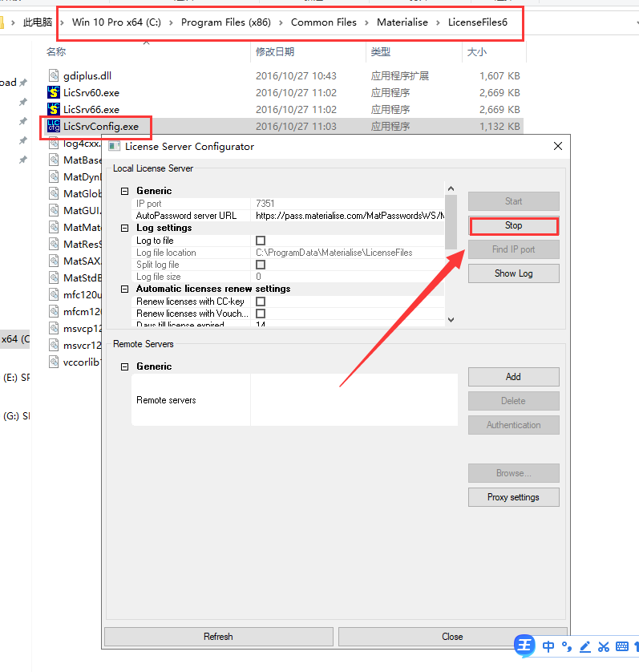639x672 pixels.
Task: Expand the chevron after Win 10 Pro x64 (C:)
Action: [171, 22]
